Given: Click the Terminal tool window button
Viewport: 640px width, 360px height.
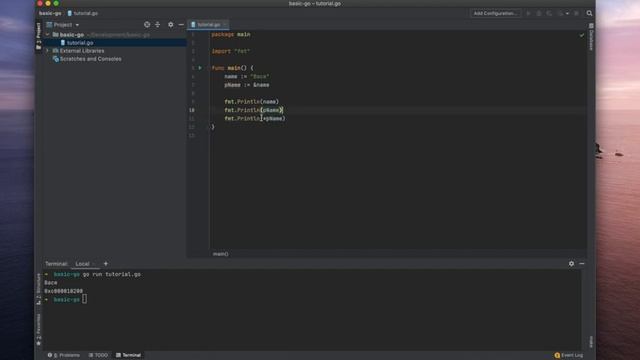Looking at the screenshot, I should pyautogui.click(x=129, y=355).
